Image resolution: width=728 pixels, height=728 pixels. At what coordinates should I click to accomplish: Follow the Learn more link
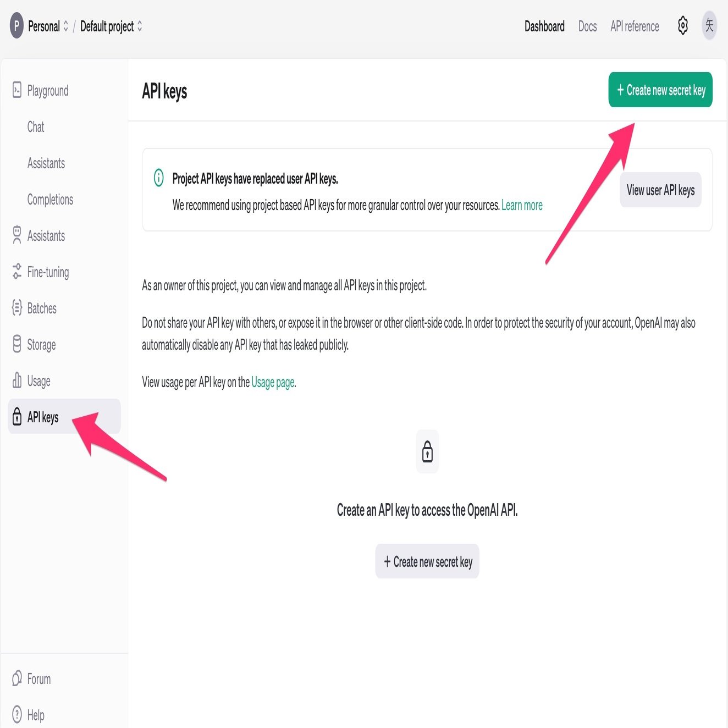pyautogui.click(x=522, y=206)
